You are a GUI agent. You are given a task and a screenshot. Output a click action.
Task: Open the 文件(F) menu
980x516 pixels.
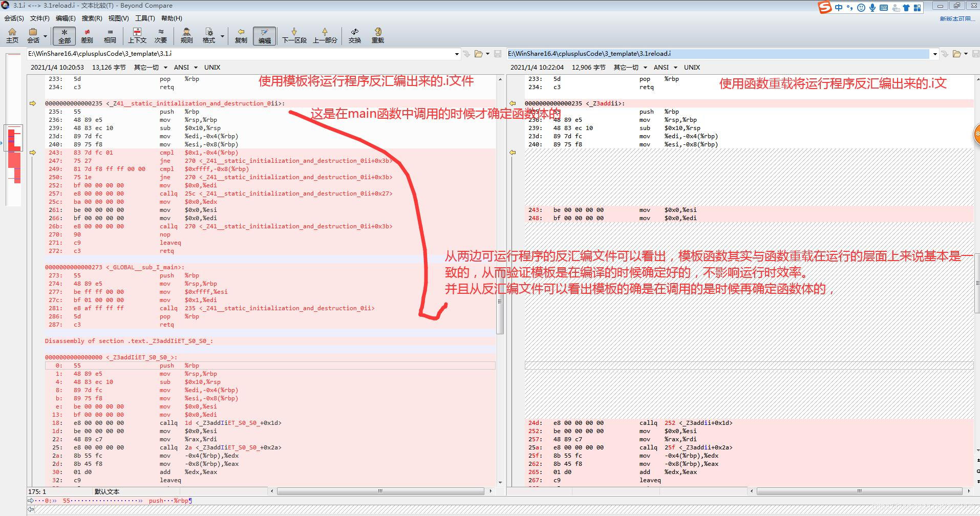point(40,18)
